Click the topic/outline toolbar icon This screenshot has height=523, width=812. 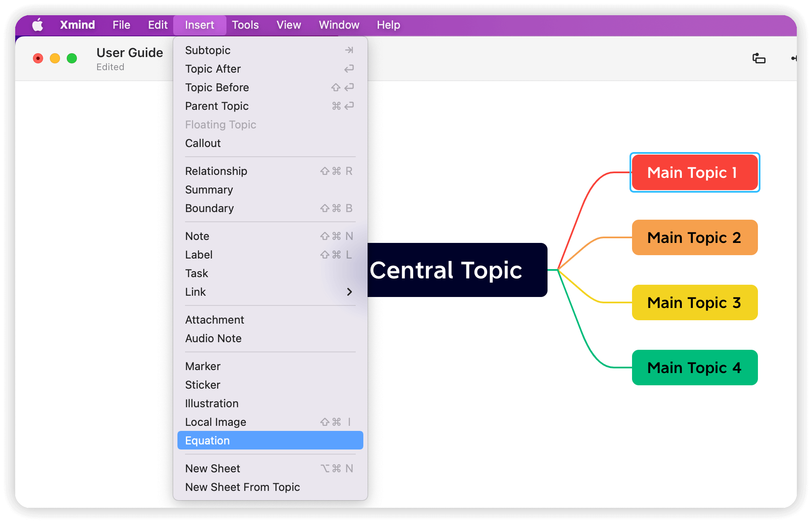coord(759,58)
